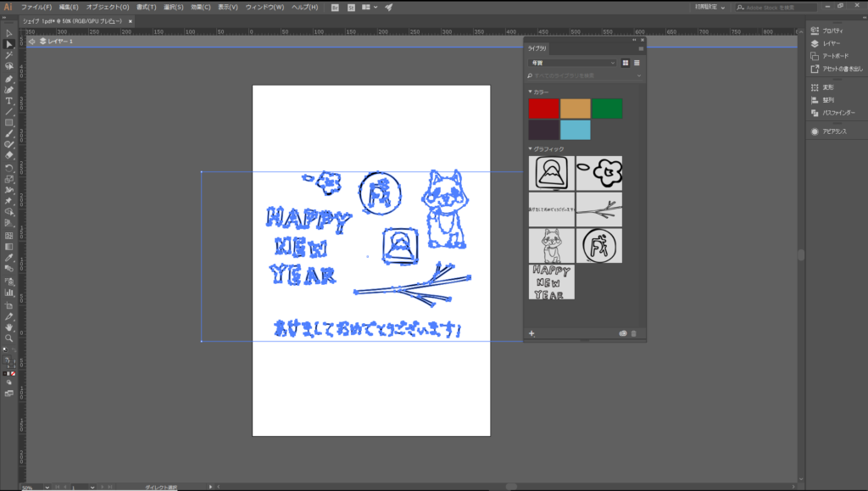Open the パスファインダー panel
This screenshot has width=868, height=491.
[x=833, y=113]
